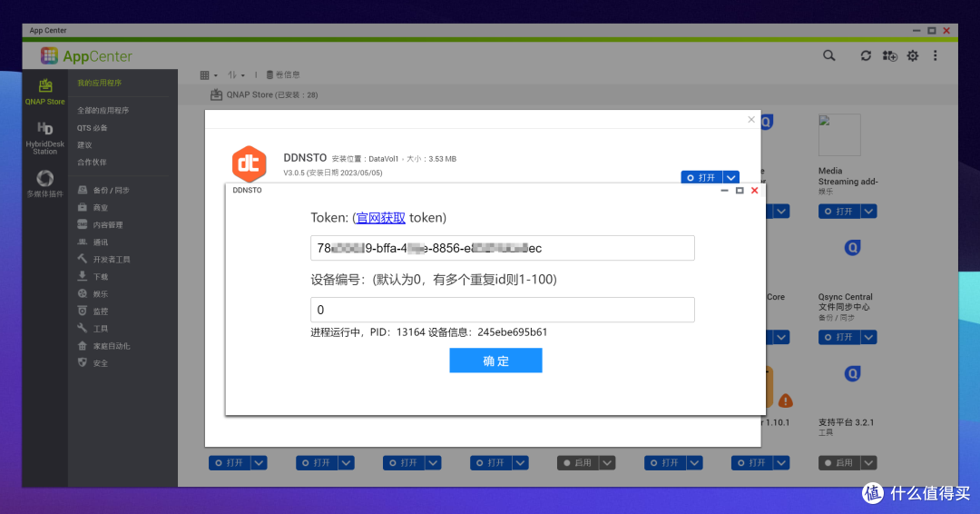The image size is (980, 514).
Task: Click the 官网获取 token link
Action: click(x=380, y=218)
